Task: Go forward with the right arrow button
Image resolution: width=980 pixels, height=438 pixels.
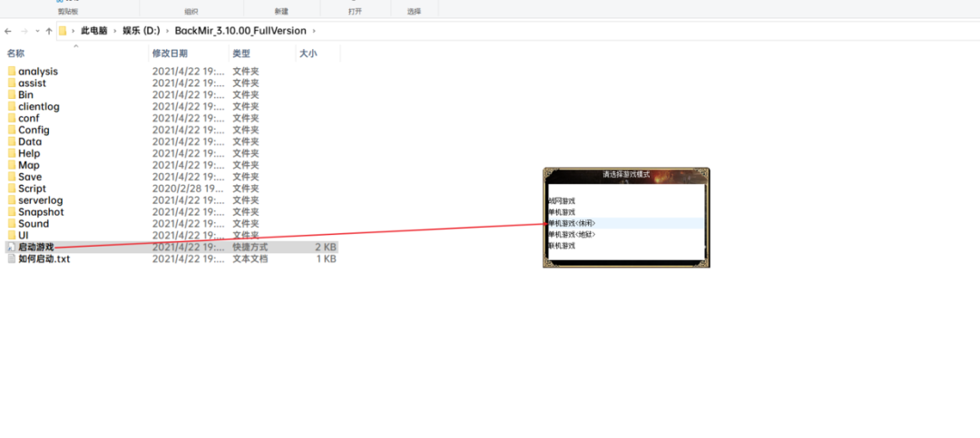Action: click(x=24, y=31)
